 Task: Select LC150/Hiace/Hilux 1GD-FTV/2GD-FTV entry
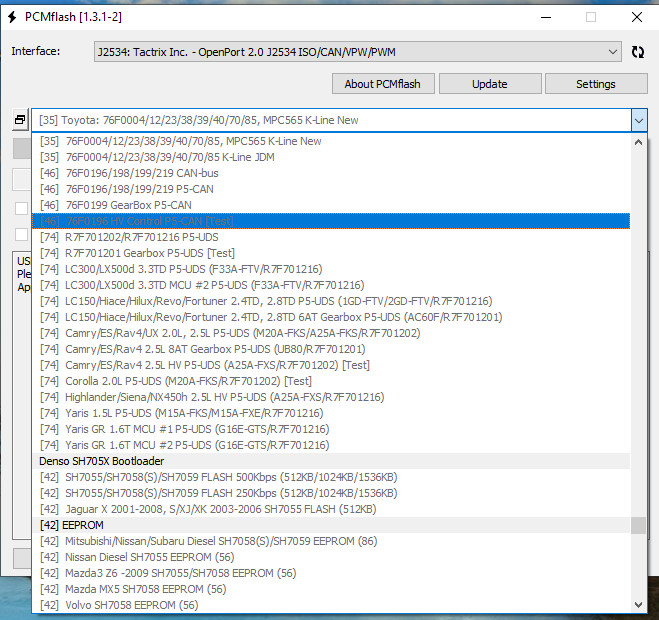(x=331, y=301)
